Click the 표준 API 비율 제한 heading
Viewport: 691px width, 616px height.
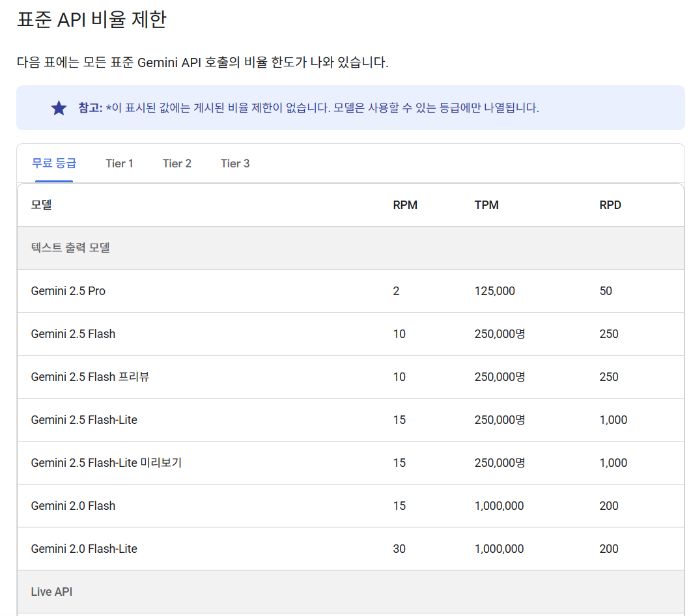click(92, 20)
